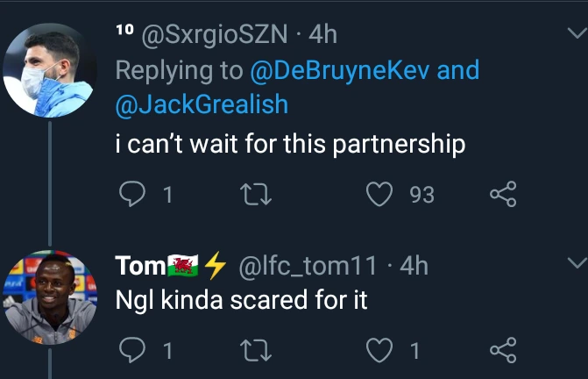Open the SxrgioSZN tweet options chevron
The image size is (588, 379).
point(577,33)
